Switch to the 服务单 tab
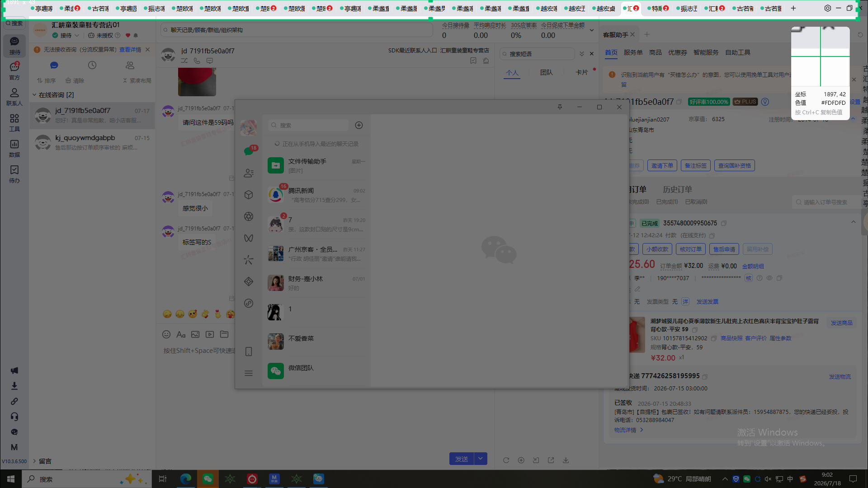 pos(633,52)
